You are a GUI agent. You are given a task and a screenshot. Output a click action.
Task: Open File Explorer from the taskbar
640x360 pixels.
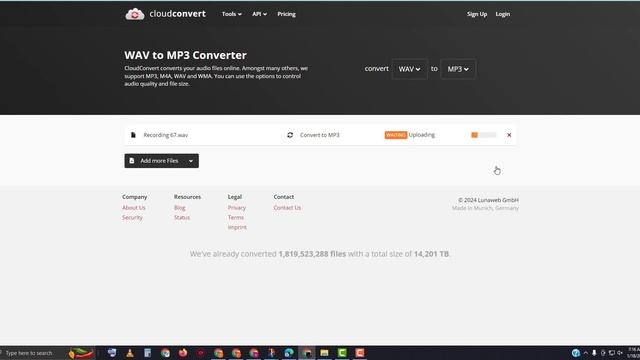[324, 353]
